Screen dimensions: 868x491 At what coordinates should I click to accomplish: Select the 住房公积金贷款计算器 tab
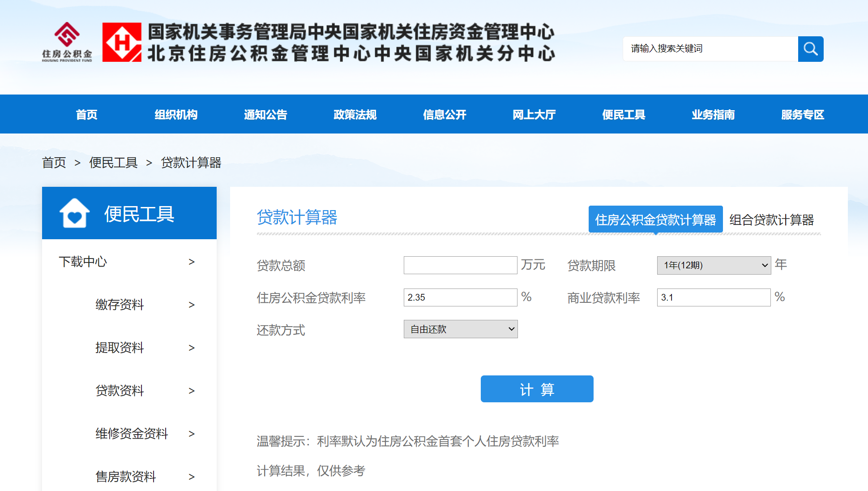coord(655,220)
